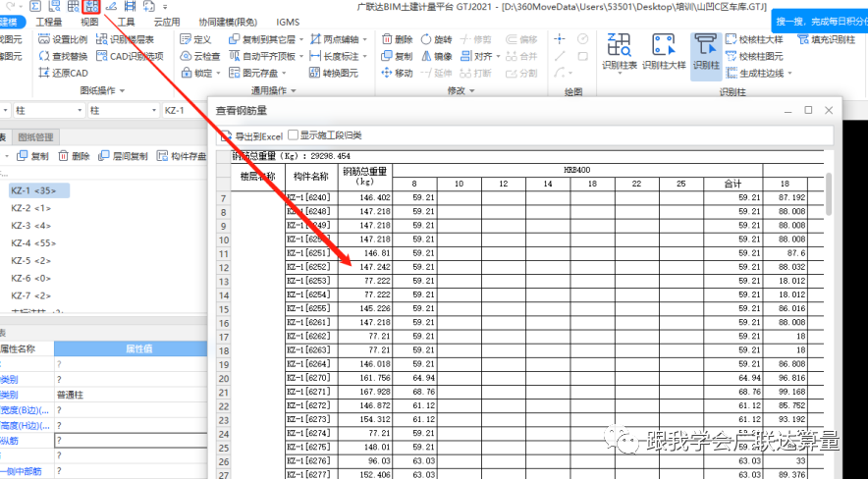Open 查找替换 tool
The image size is (868, 480).
click(x=63, y=56)
